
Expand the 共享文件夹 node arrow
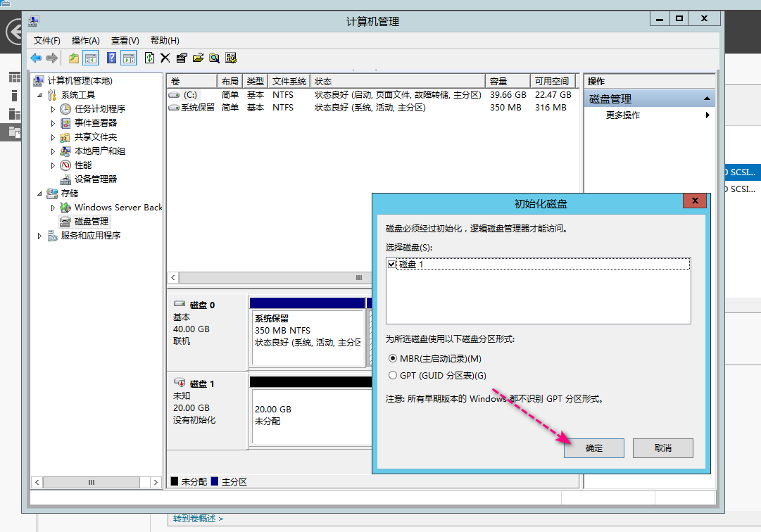(x=53, y=137)
